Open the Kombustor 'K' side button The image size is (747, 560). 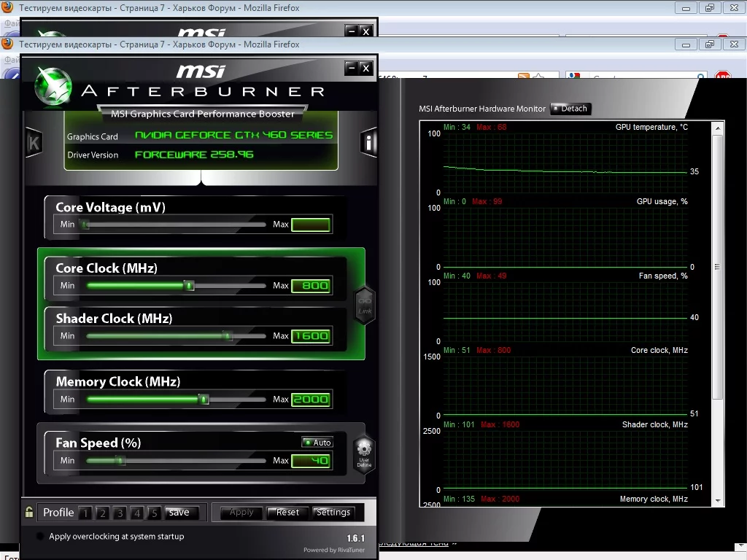click(x=34, y=143)
